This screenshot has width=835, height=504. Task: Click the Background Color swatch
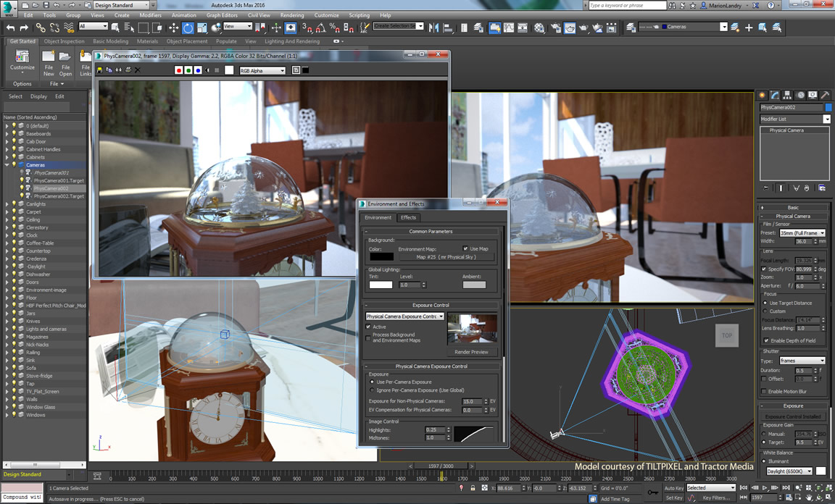[382, 258]
